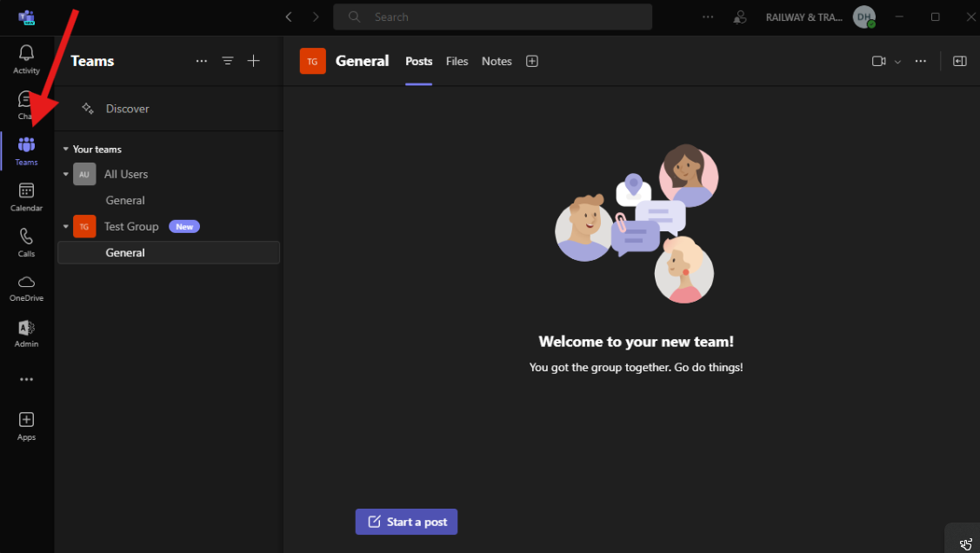
Task: Select the Test Group team
Action: coord(131,227)
